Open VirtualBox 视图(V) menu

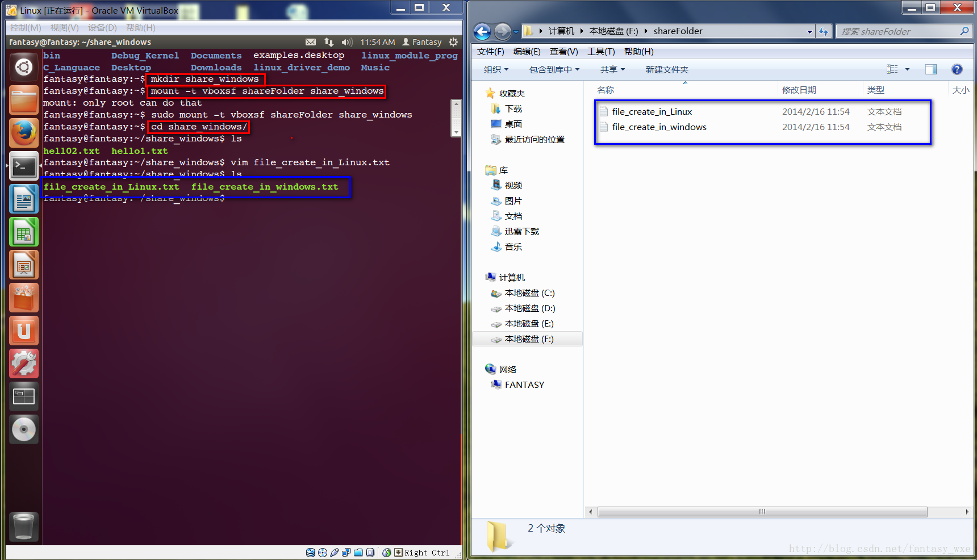tap(65, 28)
